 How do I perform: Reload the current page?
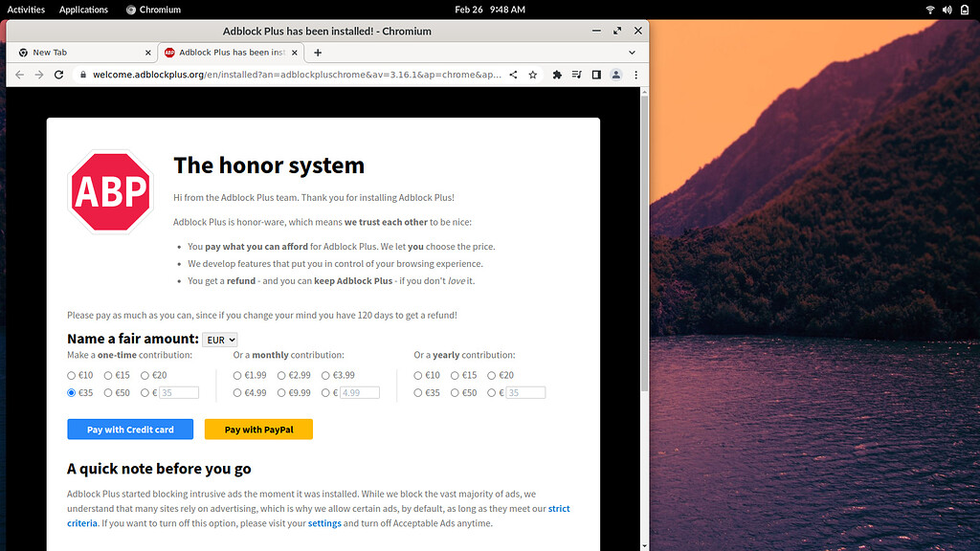click(x=59, y=75)
